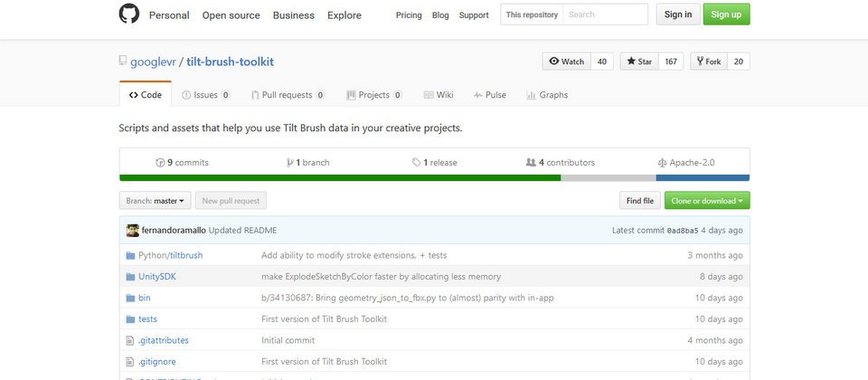The image size is (868, 380).
Task: Open the forks count 20
Action: (739, 62)
